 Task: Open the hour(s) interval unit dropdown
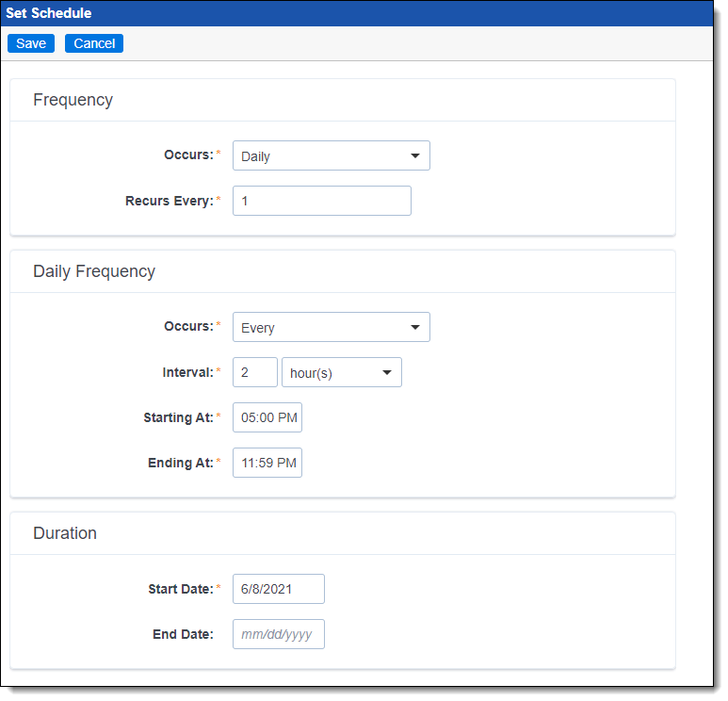[341, 373]
